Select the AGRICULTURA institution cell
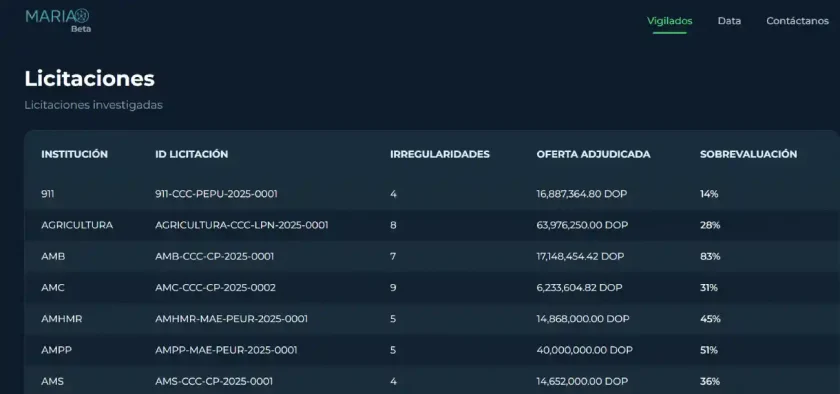The width and height of the screenshot is (840, 394). coord(77,225)
